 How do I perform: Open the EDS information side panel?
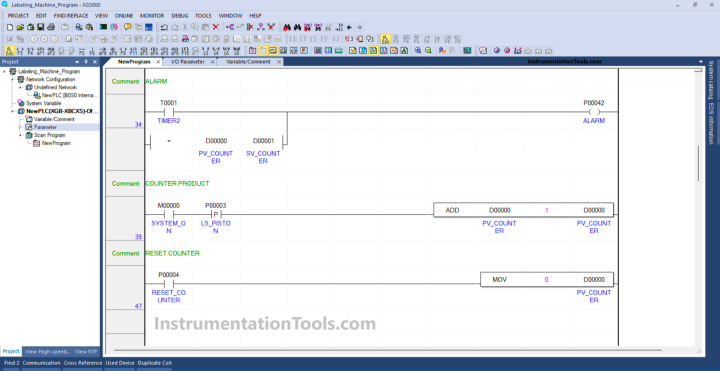click(711, 123)
